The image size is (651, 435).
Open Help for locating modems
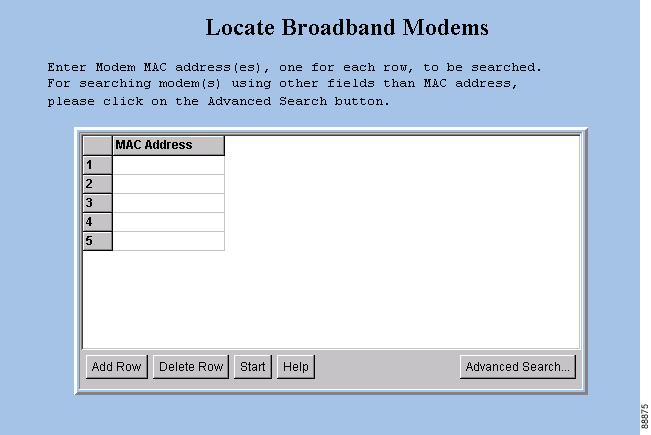(296, 367)
